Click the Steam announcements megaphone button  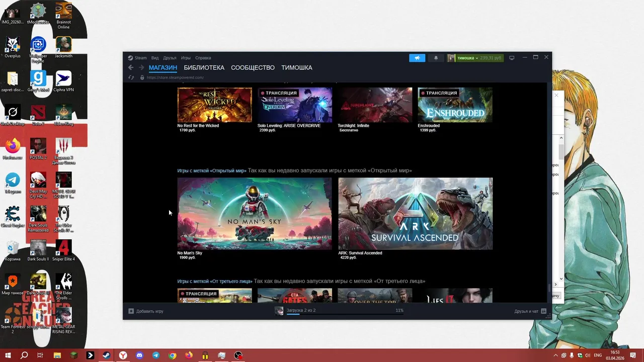[417, 58]
